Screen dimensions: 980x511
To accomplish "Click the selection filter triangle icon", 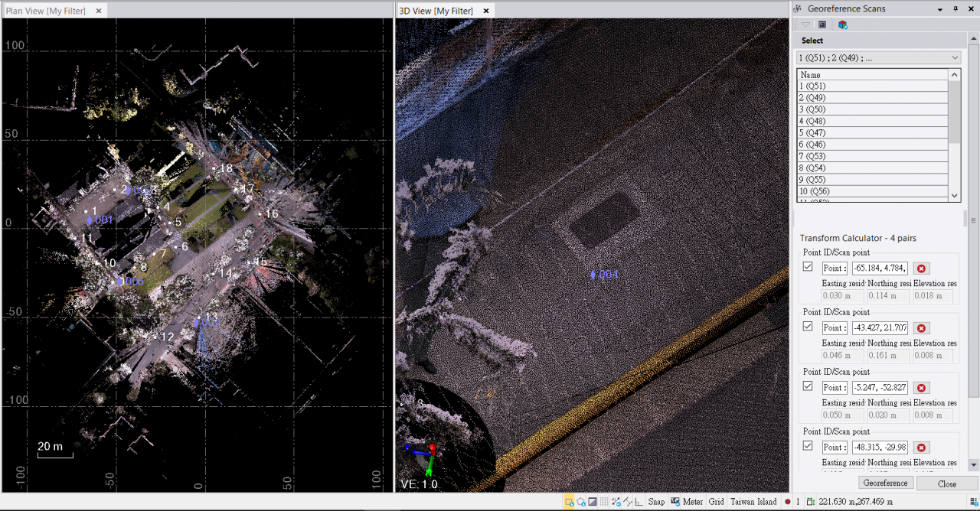I will [806, 24].
